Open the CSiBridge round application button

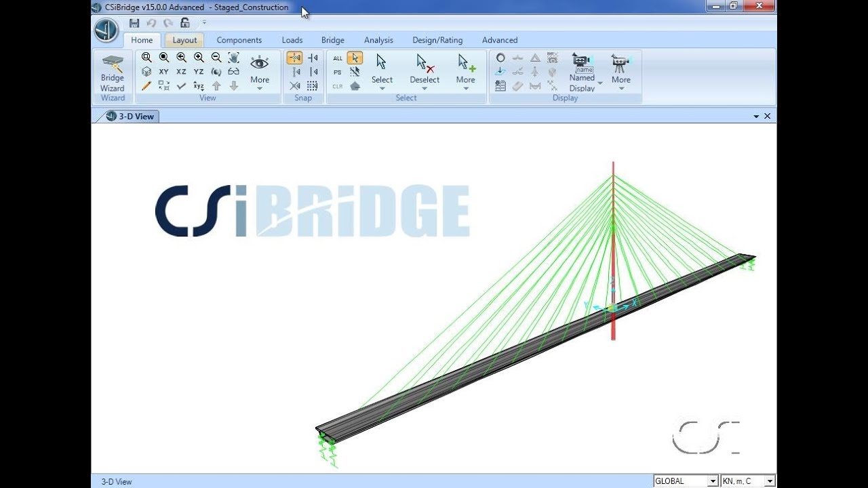106,30
